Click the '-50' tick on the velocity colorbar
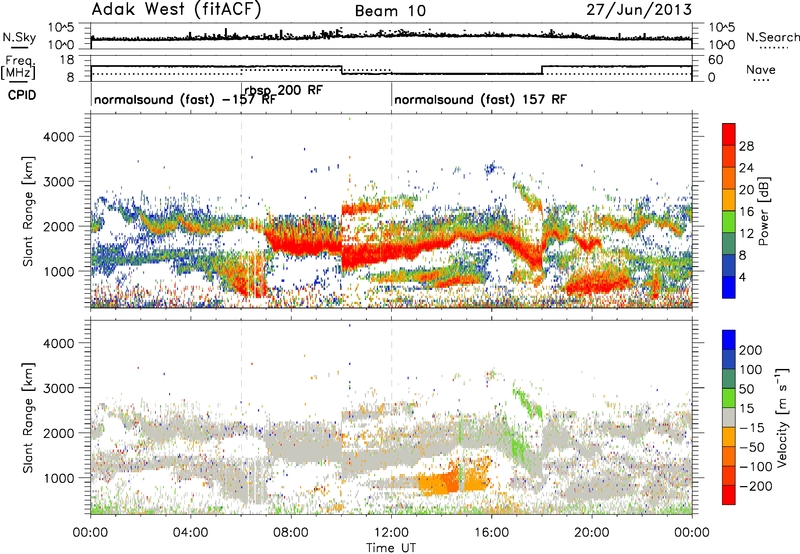800x554 pixels. (752, 447)
